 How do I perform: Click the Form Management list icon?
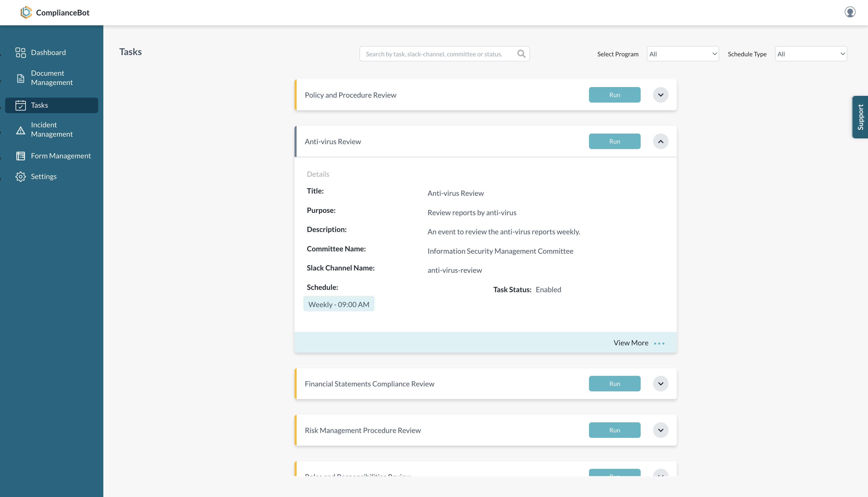20,156
